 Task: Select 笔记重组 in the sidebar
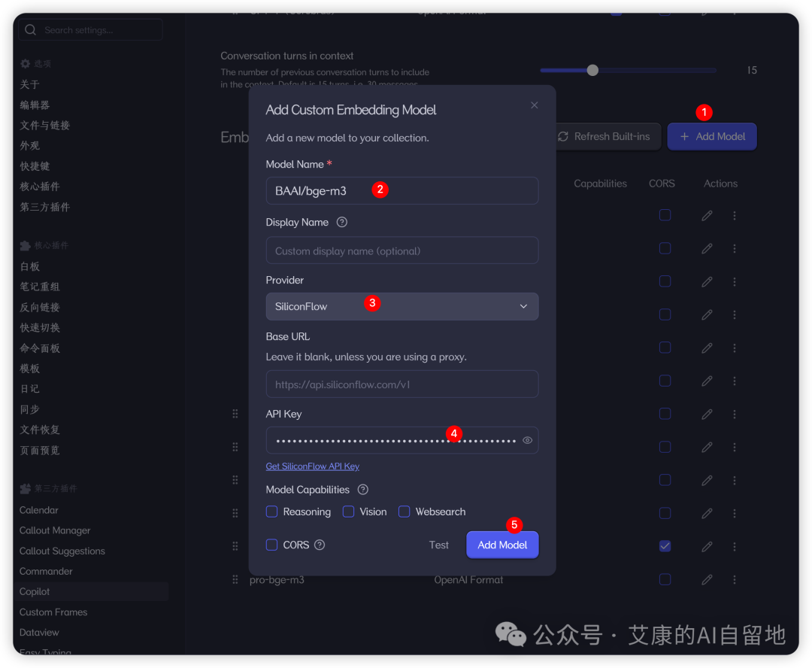point(39,287)
